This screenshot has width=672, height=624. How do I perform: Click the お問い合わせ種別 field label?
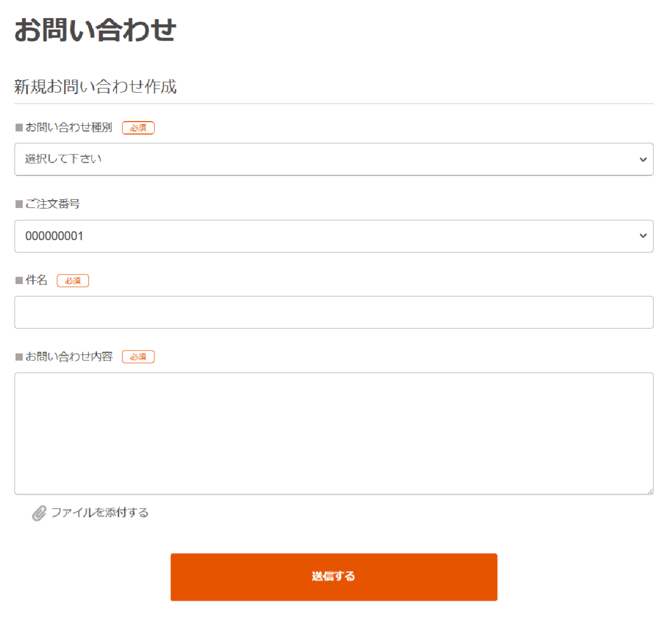[x=69, y=127]
